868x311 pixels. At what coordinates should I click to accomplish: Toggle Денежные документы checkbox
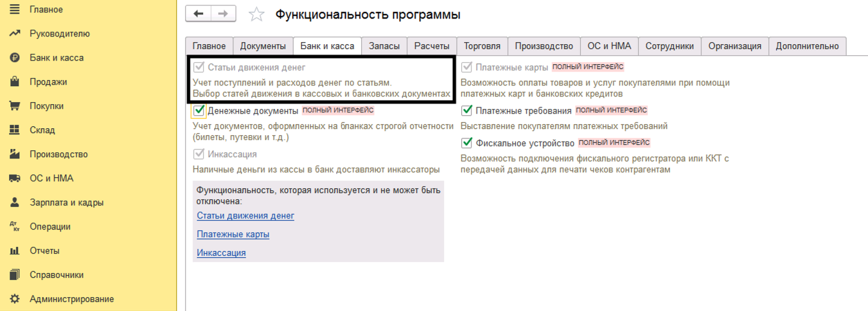(x=200, y=110)
